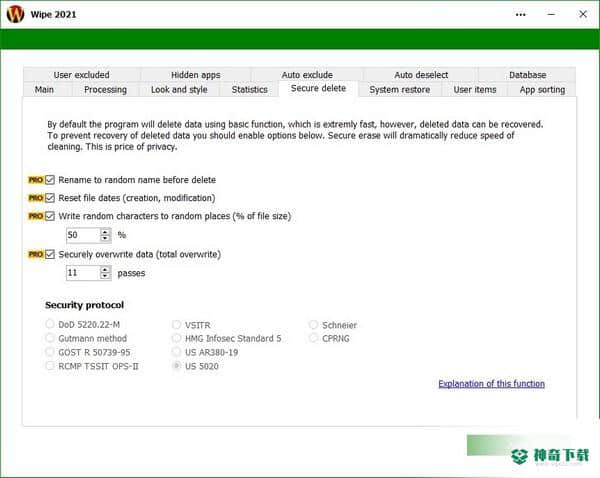Choose VSITR security protocol
Viewport: 600px width, 478px height.
tap(176, 325)
